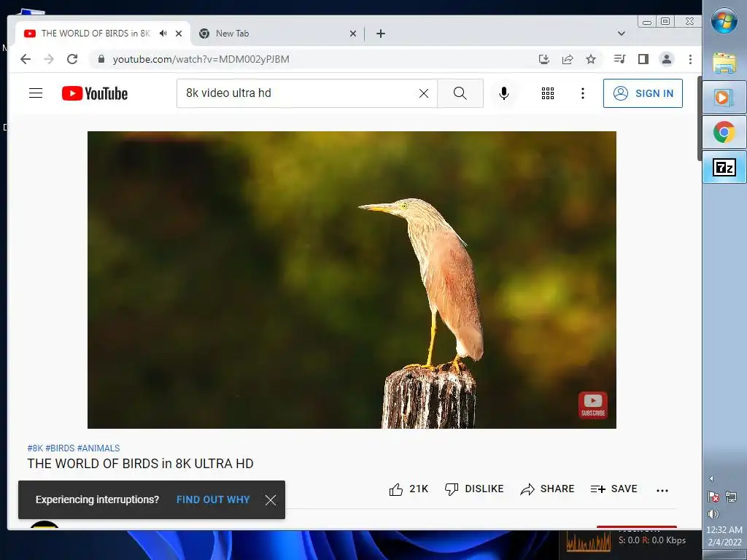Go back with the browser back arrow
Image resolution: width=747 pixels, height=560 pixels.
26,59
